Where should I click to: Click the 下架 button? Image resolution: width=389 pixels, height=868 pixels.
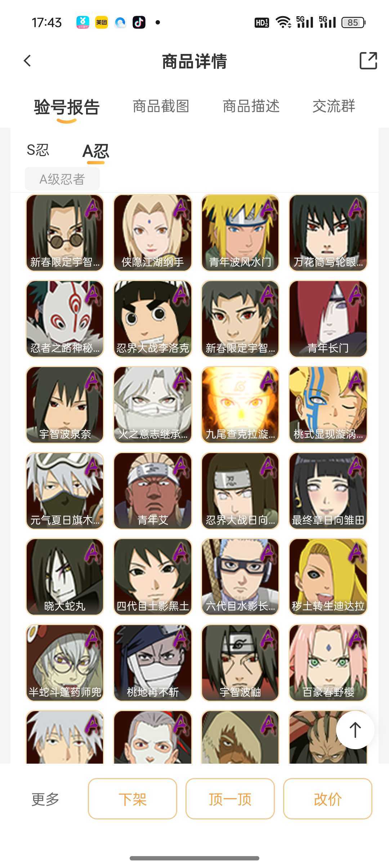tap(133, 799)
